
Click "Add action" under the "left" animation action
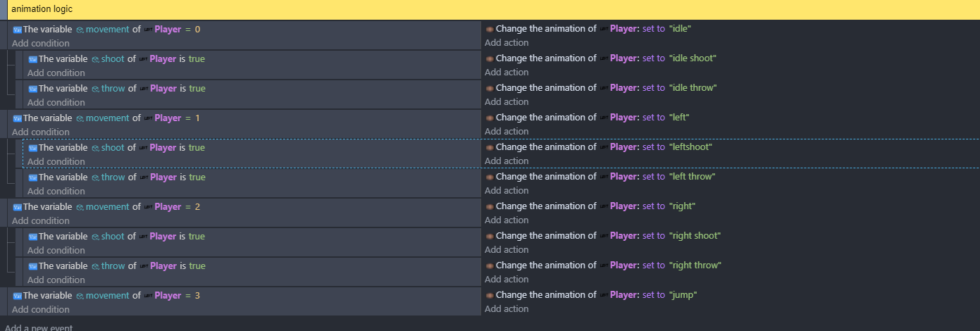coord(507,132)
